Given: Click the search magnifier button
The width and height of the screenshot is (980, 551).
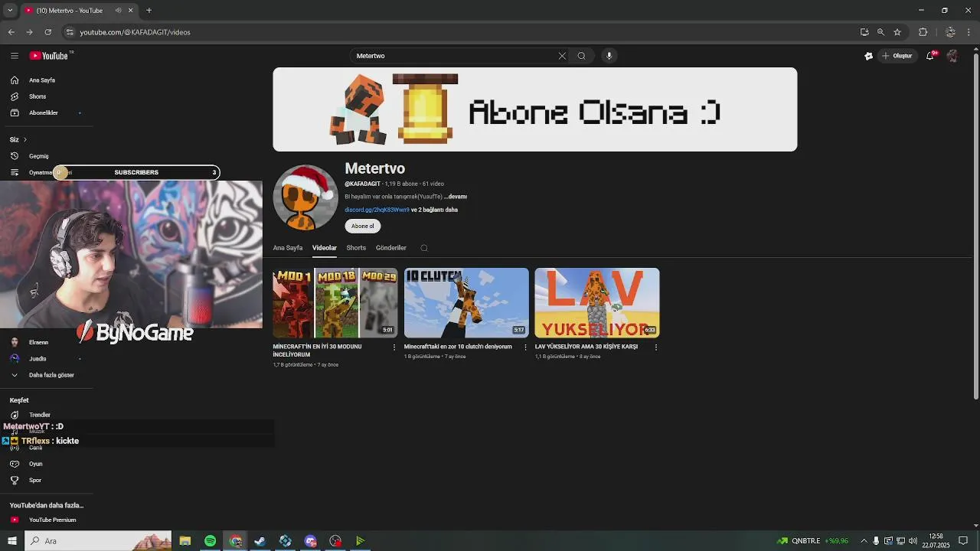Looking at the screenshot, I should pyautogui.click(x=582, y=56).
